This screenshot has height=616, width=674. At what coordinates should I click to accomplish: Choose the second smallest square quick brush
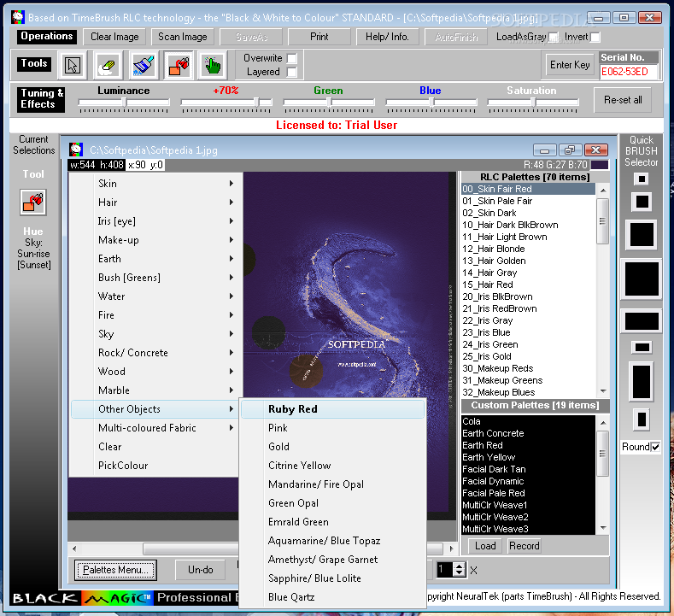point(642,201)
